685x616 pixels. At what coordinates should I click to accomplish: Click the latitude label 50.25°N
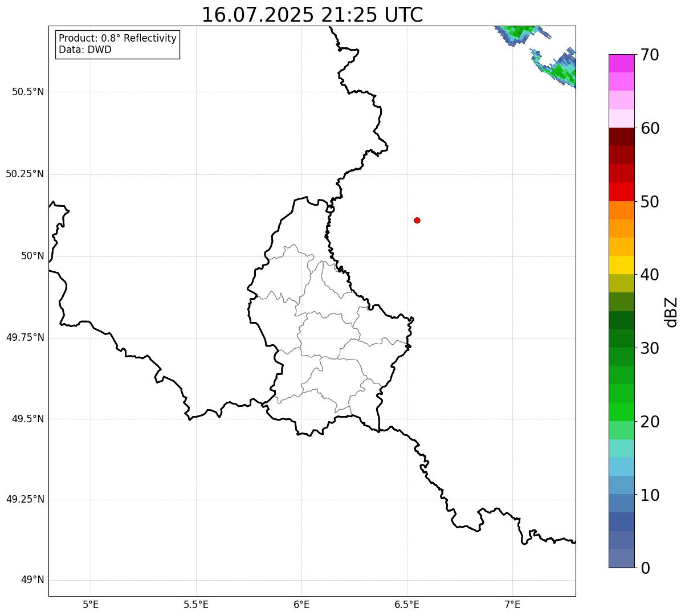click(25, 174)
